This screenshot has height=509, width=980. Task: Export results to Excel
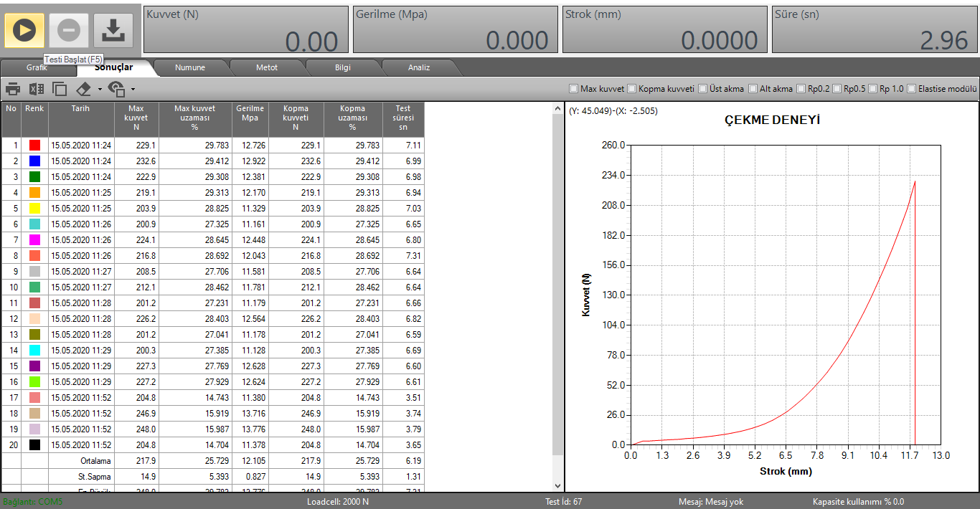coord(36,89)
